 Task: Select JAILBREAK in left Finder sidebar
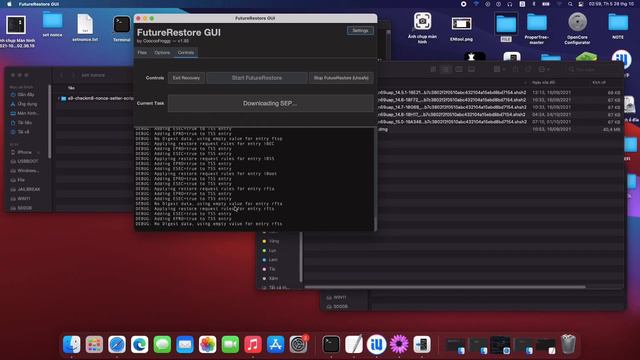click(28, 189)
